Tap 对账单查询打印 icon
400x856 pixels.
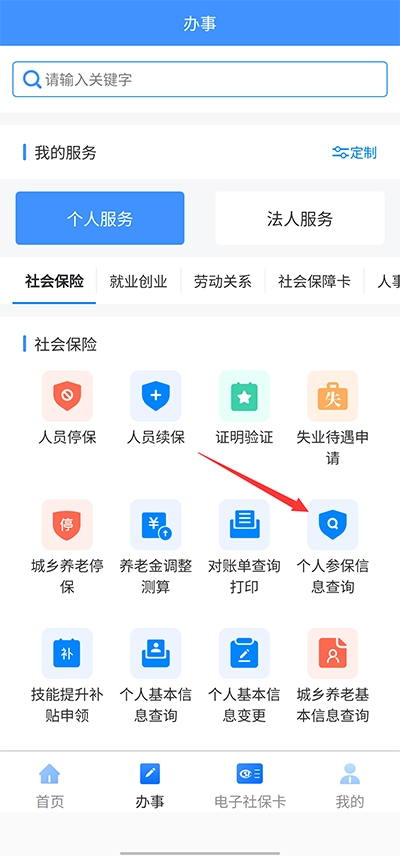pyautogui.click(x=244, y=524)
